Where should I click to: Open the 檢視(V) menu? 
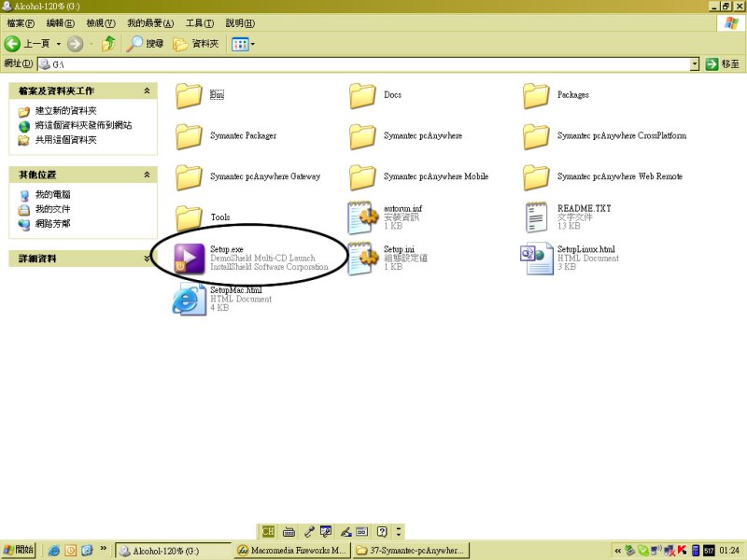tap(101, 22)
